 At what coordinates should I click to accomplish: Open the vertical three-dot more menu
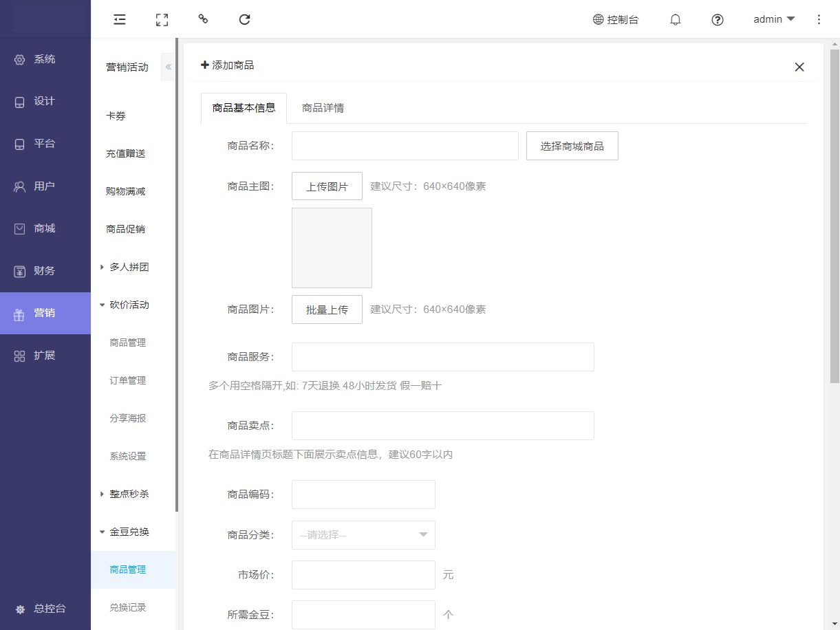point(819,19)
